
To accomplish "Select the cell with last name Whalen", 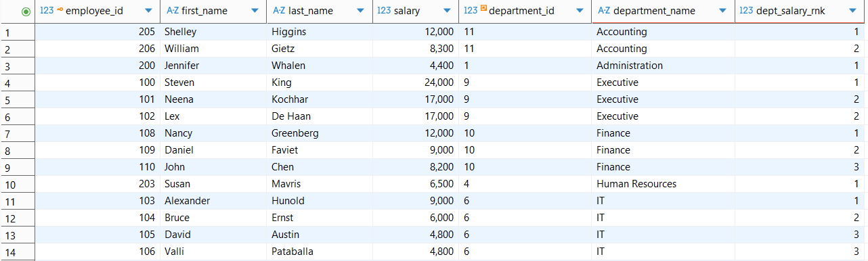I will (319, 66).
